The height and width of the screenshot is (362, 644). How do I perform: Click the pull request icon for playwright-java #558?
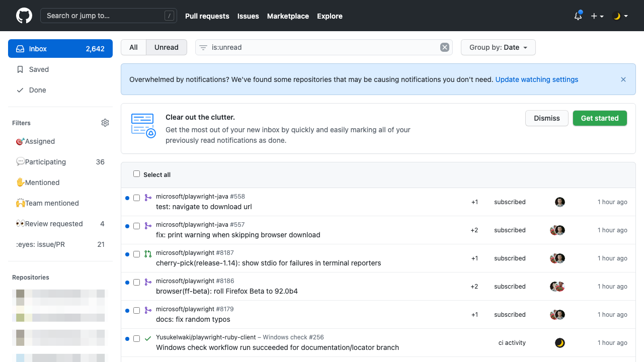(x=148, y=198)
